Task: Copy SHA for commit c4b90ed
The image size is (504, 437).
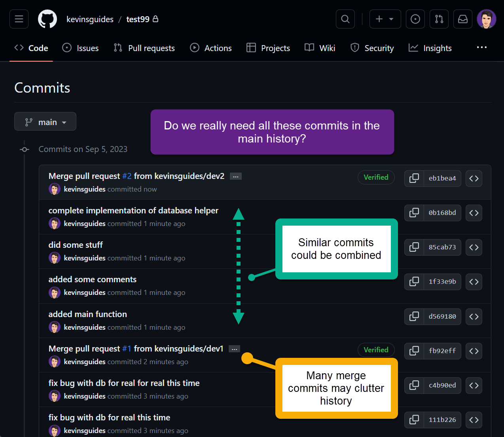Action: click(414, 386)
